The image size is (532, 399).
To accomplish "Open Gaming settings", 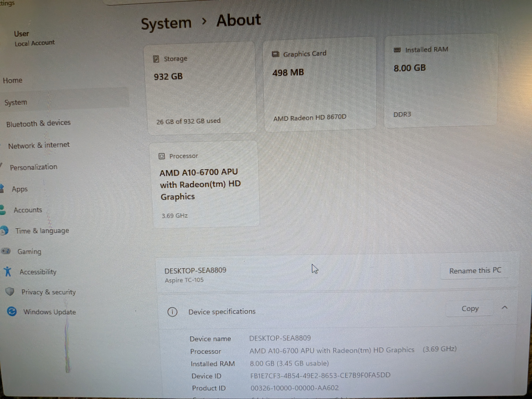I will [x=29, y=252].
